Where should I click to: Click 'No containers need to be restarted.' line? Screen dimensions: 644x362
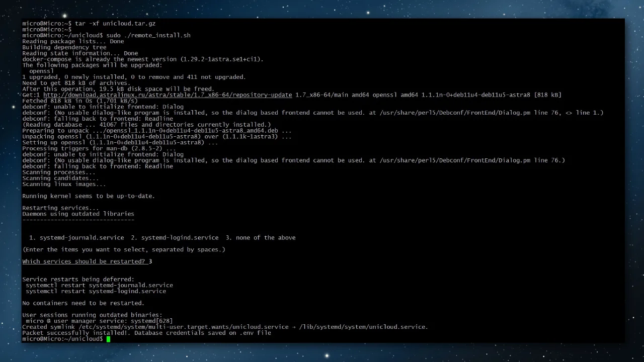83,303
